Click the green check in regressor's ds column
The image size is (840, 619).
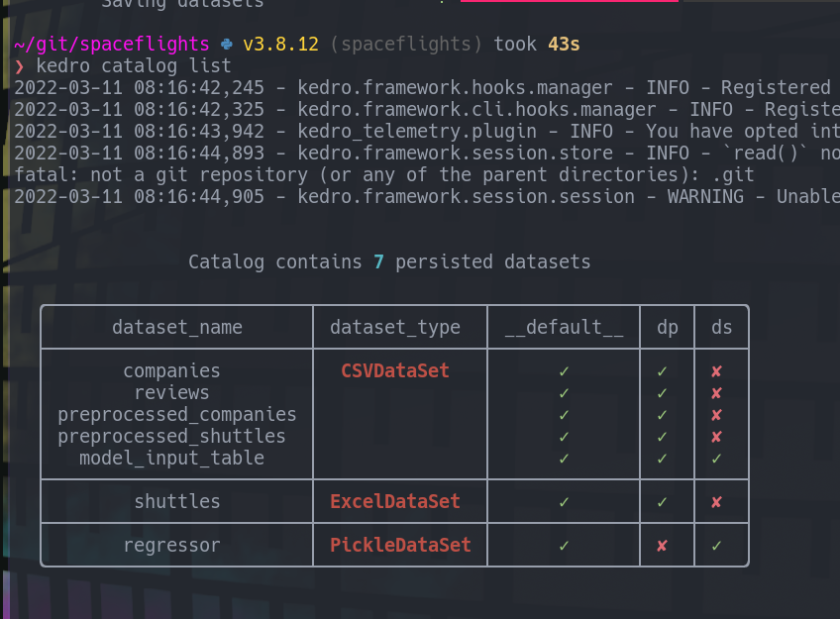(x=716, y=545)
